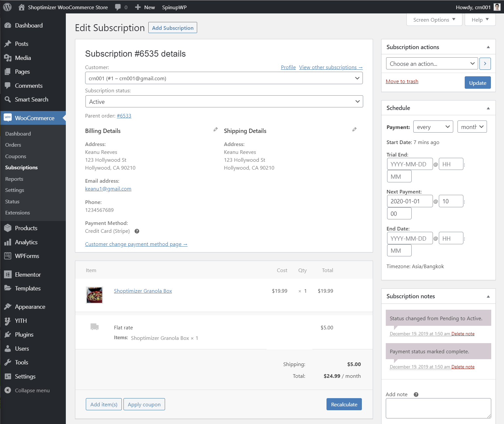Open Shoptimizer Granola Box product link
Image resolution: width=504 pixels, height=424 pixels.
(143, 291)
